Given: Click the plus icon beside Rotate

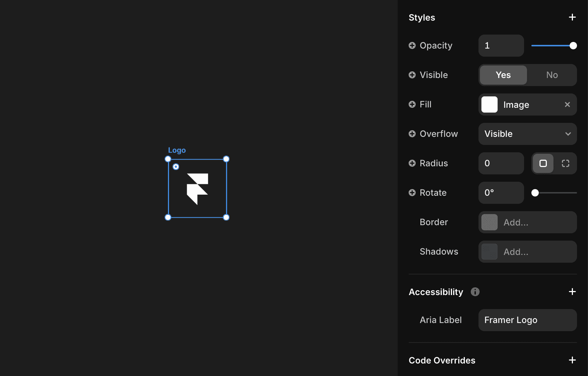Looking at the screenshot, I should [x=412, y=193].
